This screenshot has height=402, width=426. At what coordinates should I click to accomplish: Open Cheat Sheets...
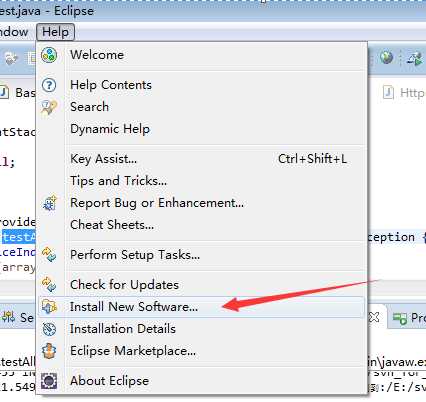tap(201, 225)
